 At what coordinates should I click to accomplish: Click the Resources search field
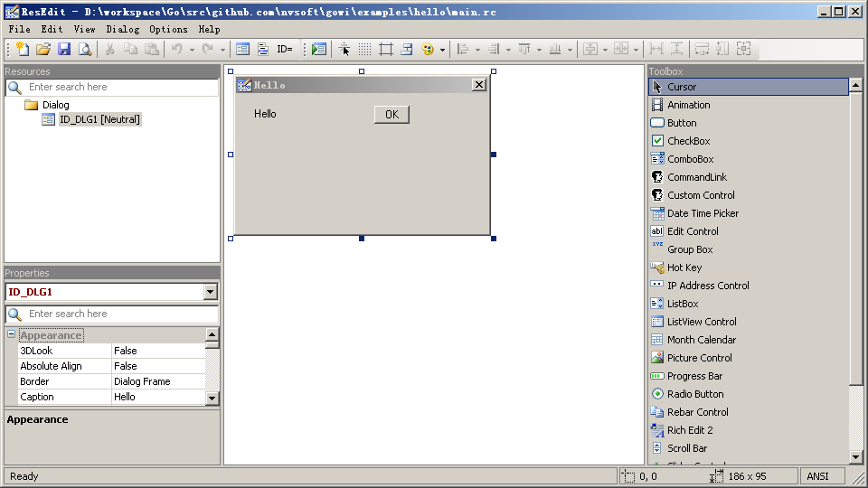[x=112, y=87]
